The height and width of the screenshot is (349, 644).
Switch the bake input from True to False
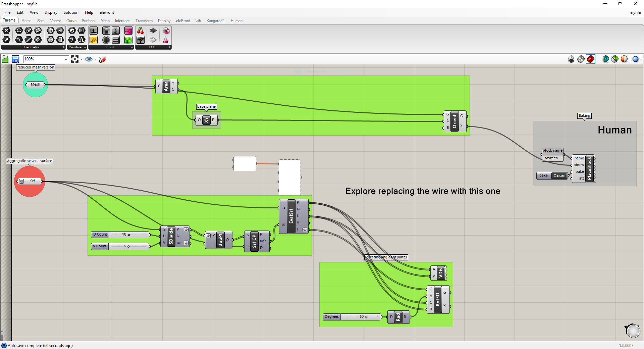click(x=558, y=176)
